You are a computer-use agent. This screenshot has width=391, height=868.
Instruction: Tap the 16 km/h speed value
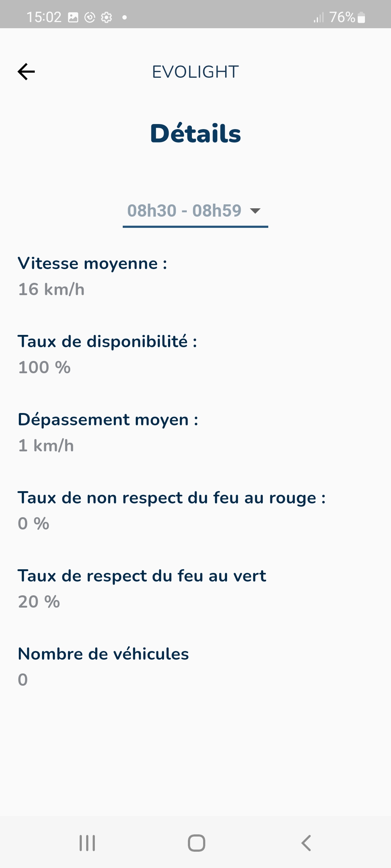[x=51, y=290]
